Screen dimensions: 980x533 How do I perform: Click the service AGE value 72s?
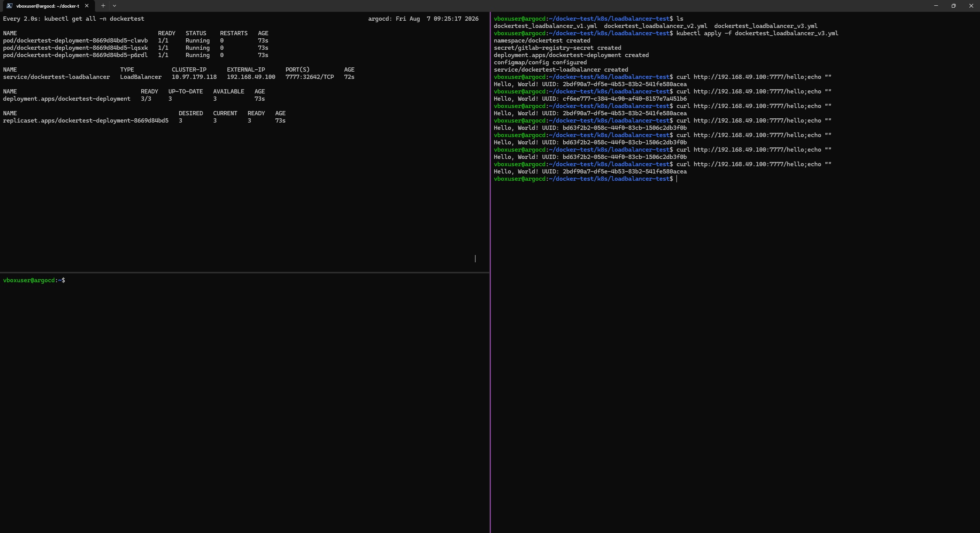tap(349, 77)
